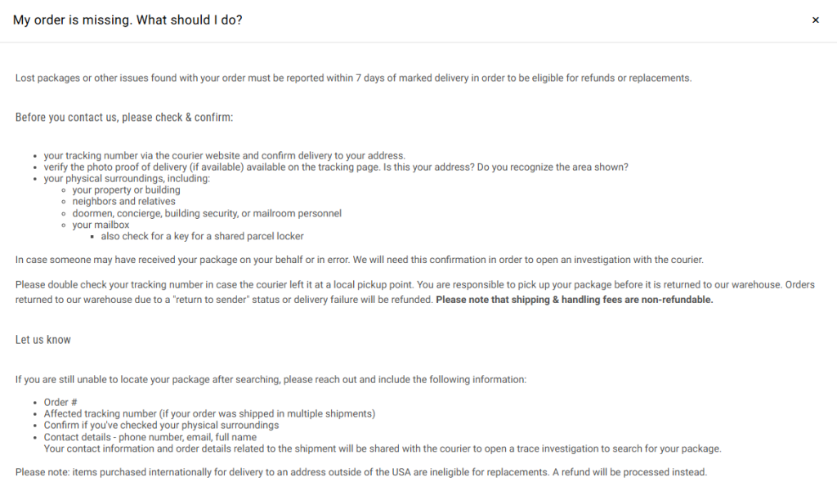The image size is (837, 504).
Task: Click the "neighbors and relatives" item
Action: (123, 202)
